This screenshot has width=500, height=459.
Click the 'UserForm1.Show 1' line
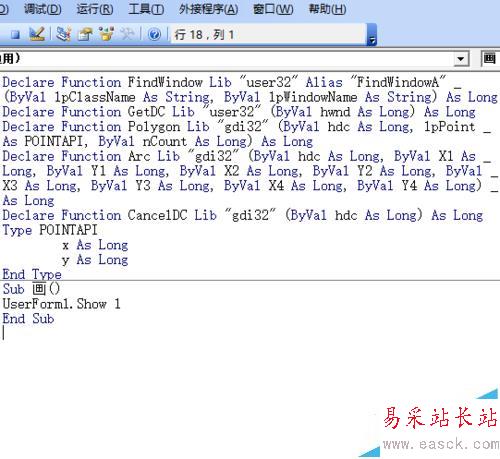[61, 304]
